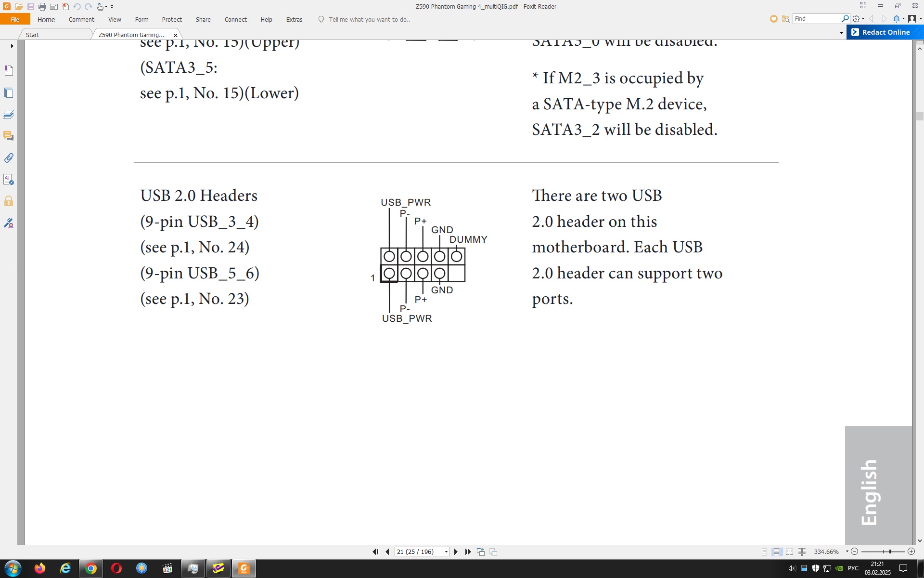Expand the left navigation panel arrow
924x578 pixels.
(x=12, y=46)
